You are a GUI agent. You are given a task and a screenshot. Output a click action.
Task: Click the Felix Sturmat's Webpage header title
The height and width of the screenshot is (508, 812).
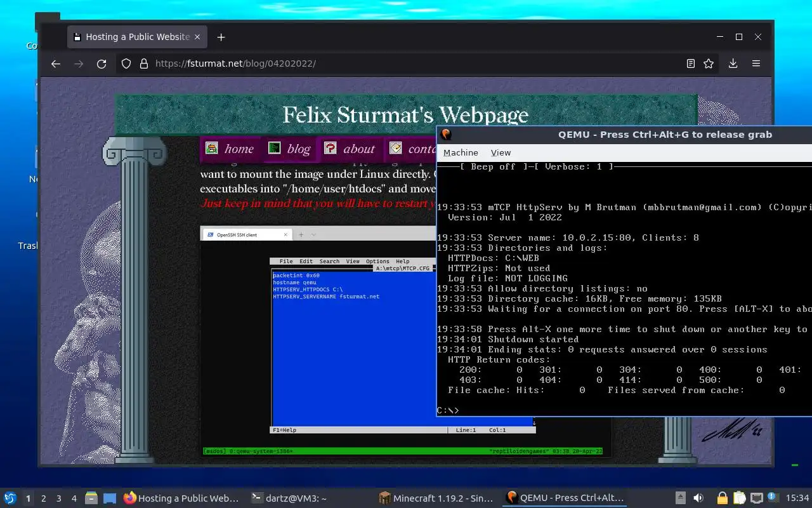coord(405,115)
